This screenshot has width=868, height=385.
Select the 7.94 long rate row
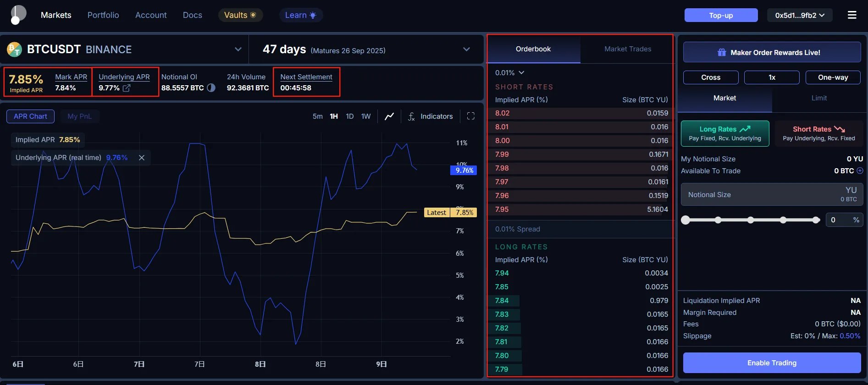(581, 273)
